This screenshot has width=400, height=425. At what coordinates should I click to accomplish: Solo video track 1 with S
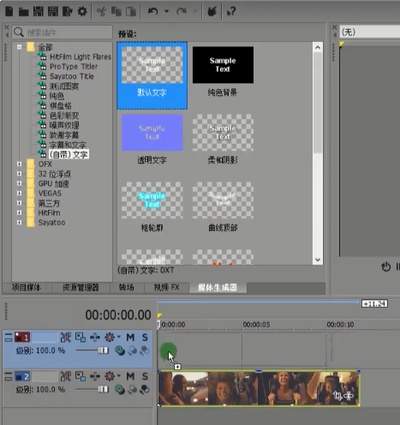[x=145, y=338]
